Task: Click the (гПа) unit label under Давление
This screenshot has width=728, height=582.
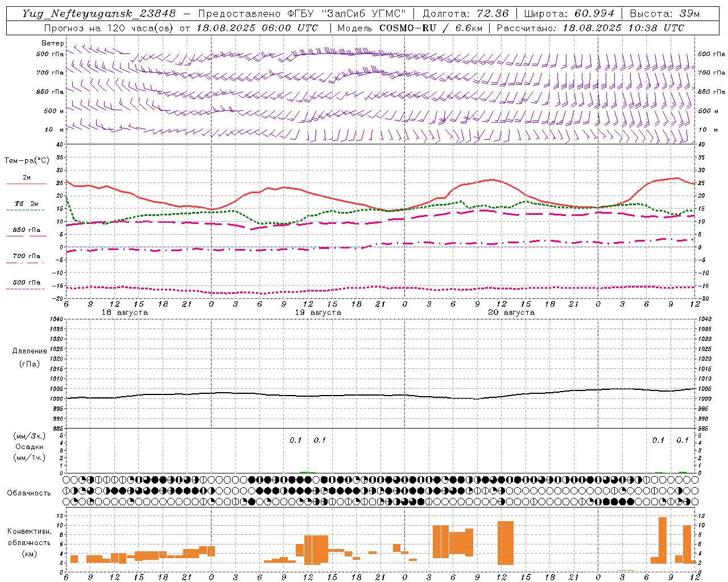Action: click(x=30, y=363)
